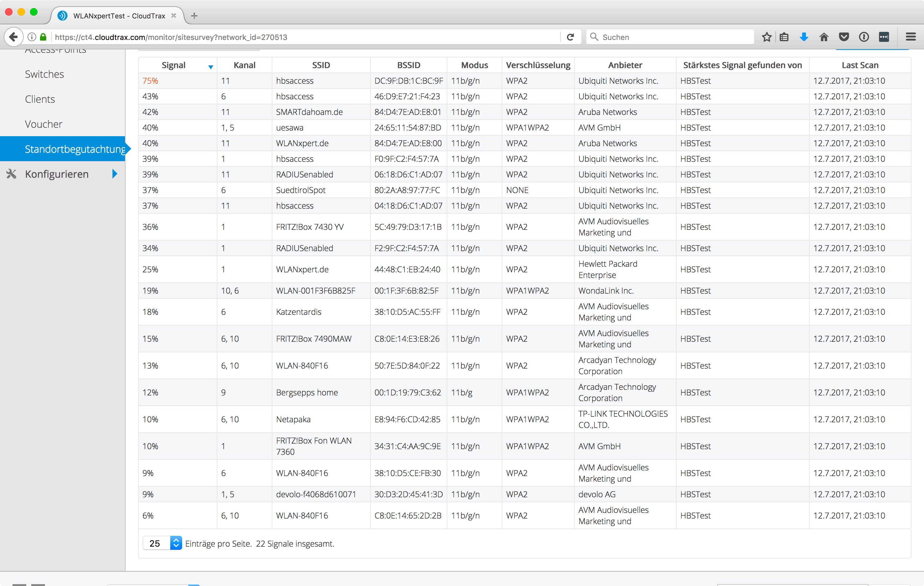Bookmark this page with the star icon
The width and height of the screenshot is (924, 586).
point(766,37)
